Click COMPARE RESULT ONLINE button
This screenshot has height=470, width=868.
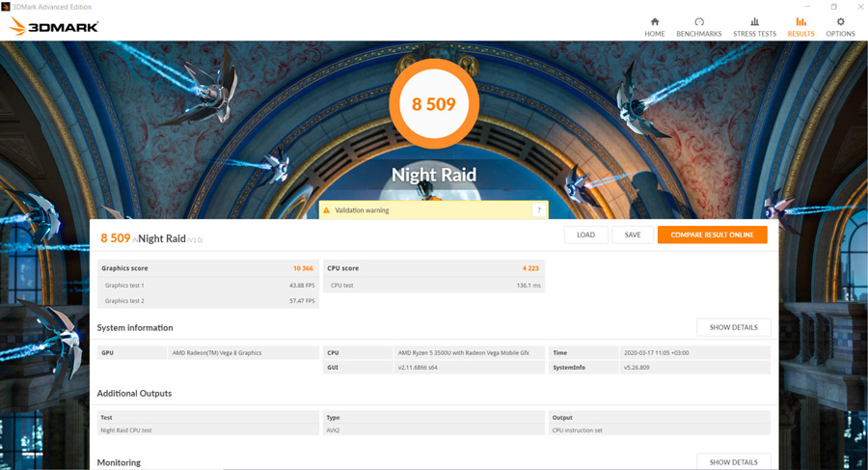pos(713,235)
